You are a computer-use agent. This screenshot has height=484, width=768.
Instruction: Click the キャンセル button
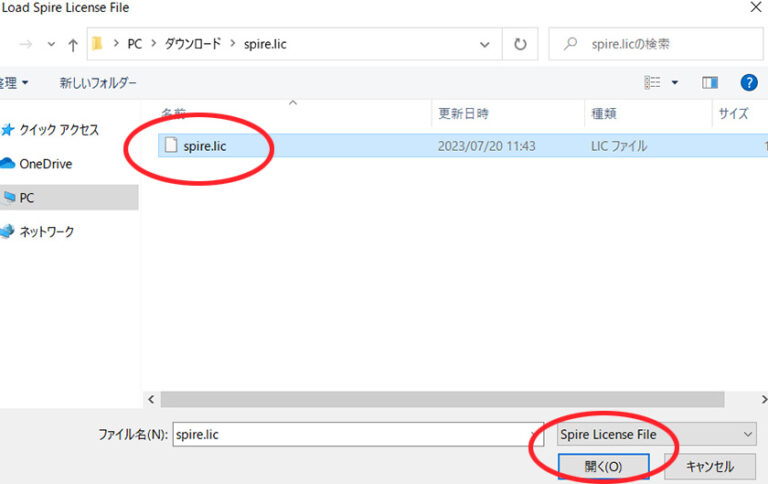[x=711, y=467]
